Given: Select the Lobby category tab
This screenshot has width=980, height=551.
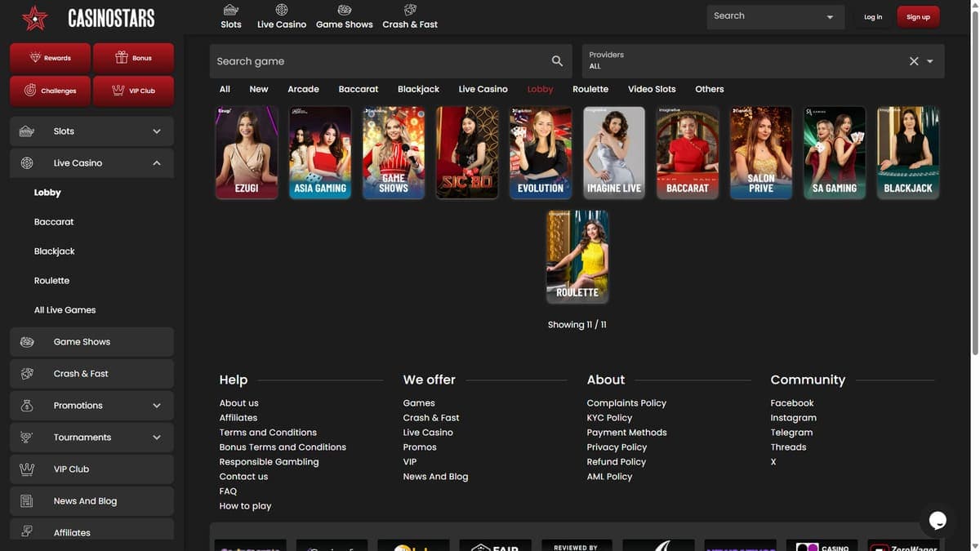Looking at the screenshot, I should [x=540, y=89].
